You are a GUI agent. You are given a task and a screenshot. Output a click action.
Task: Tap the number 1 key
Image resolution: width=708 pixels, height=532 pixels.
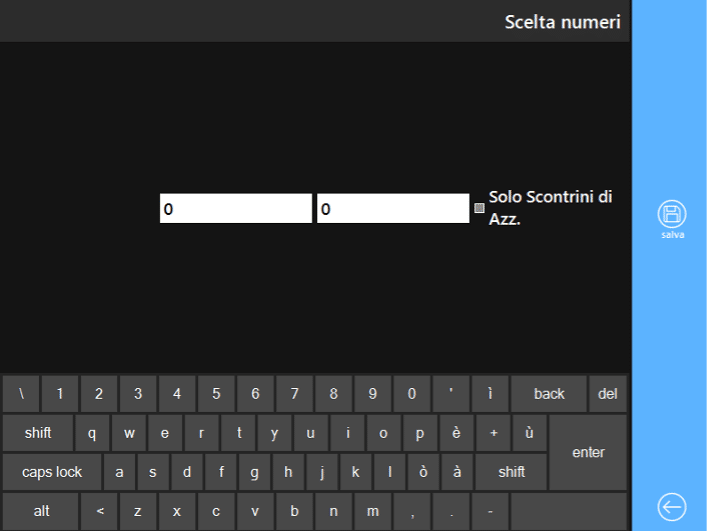(60, 394)
